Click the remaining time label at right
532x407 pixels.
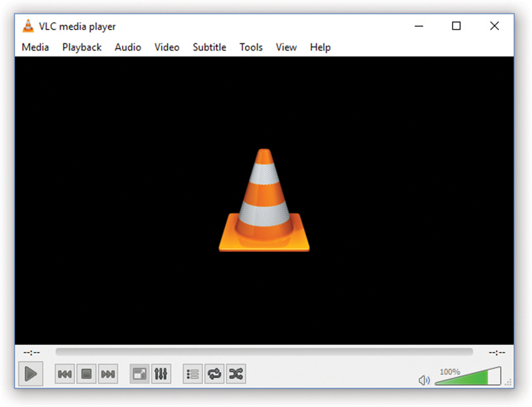[497, 353]
